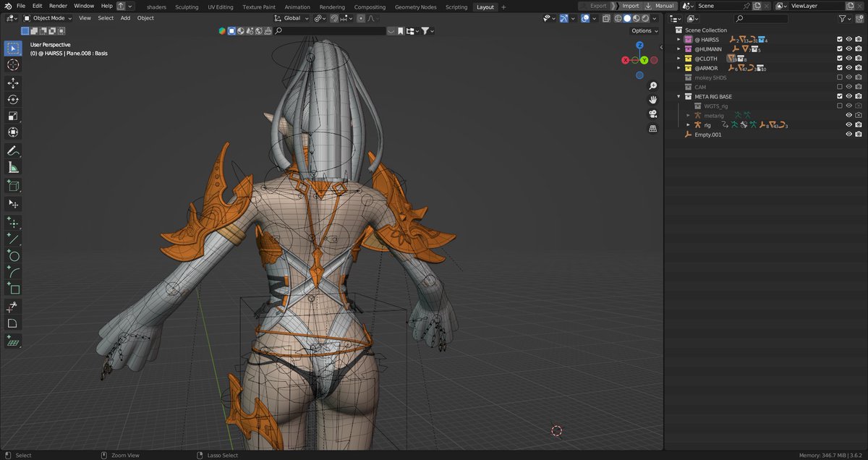Select the Annotate tool
Viewport: 868px width, 460px height.
pyautogui.click(x=13, y=151)
